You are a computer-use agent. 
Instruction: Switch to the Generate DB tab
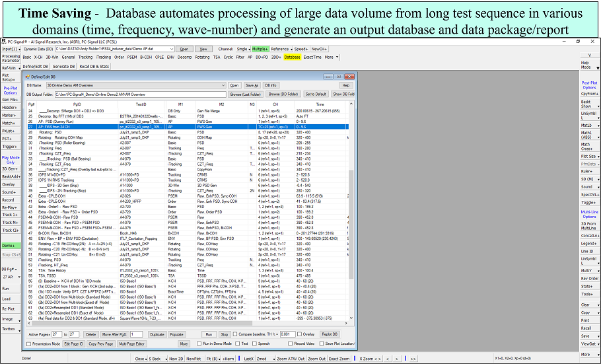coord(63,66)
